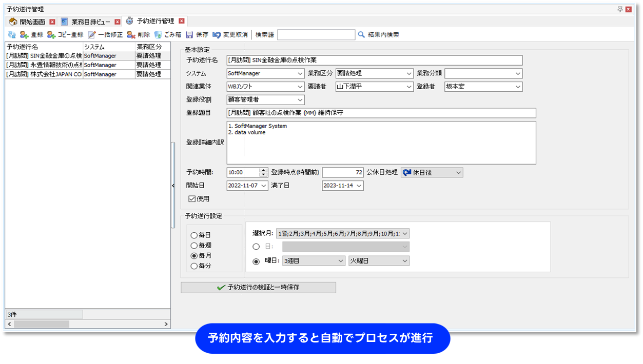The width and height of the screenshot is (643, 364).
Task: Toggle the 使用 checkbox
Action: [192, 199]
